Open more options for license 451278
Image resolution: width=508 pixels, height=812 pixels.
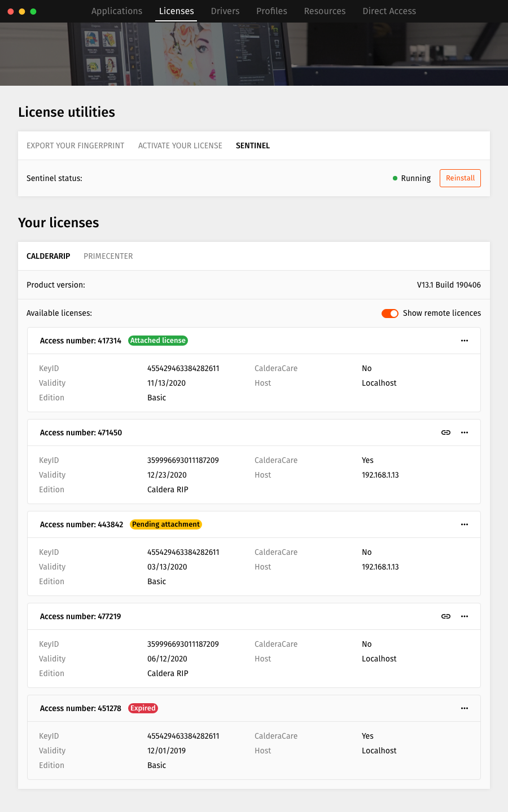(465, 708)
